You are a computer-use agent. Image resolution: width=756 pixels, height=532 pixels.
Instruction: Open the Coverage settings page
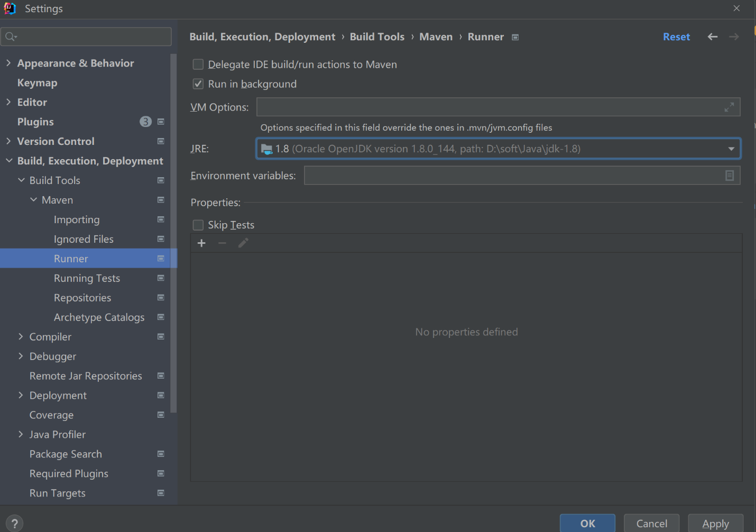(51, 416)
